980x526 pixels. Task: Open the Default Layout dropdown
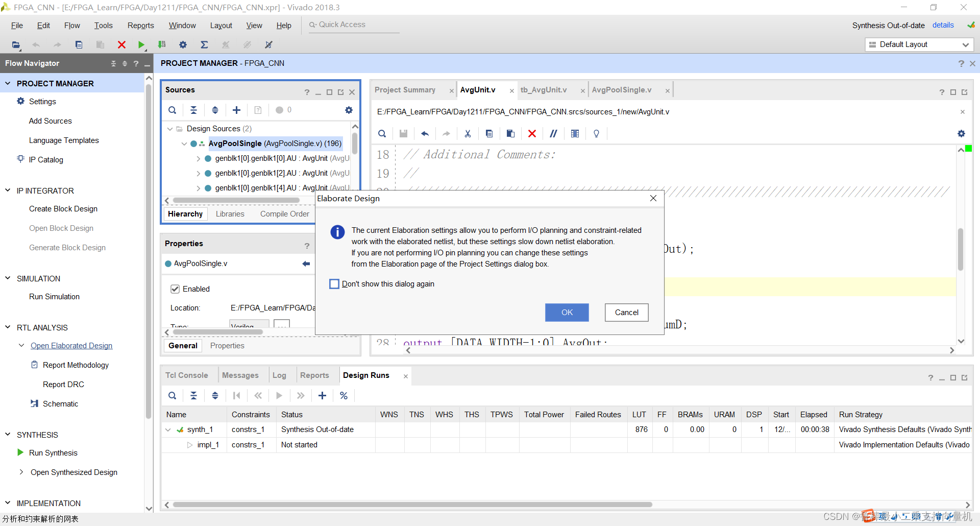click(x=919, y=44)
